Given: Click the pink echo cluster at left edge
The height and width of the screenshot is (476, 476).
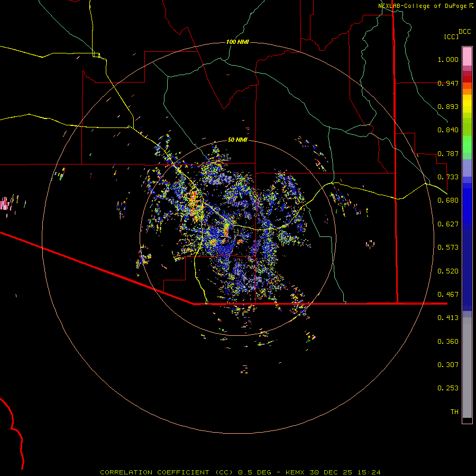Looking at the screenshot, I should tap(4, 204).
